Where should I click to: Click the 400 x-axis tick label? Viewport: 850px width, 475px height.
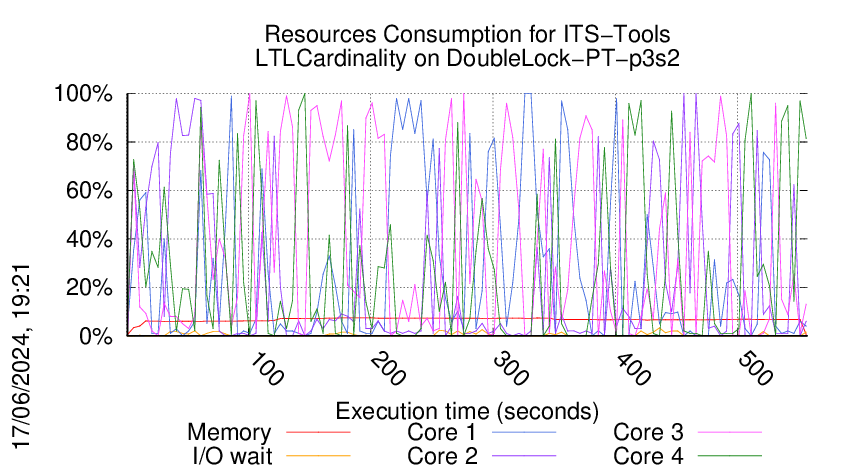coord(633,369)
